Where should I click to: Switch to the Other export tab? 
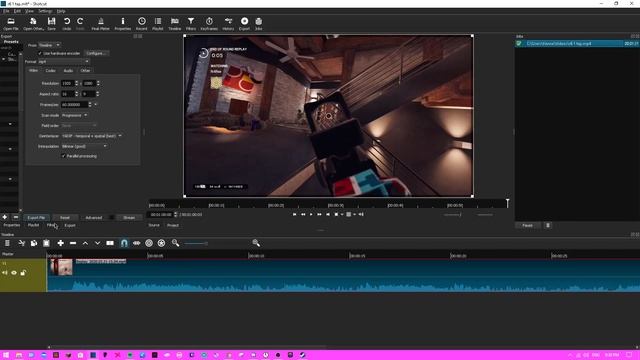click(x=85, y=71)
